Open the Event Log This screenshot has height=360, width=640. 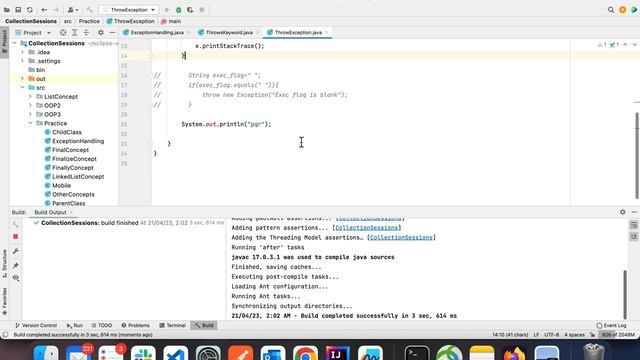611,325
